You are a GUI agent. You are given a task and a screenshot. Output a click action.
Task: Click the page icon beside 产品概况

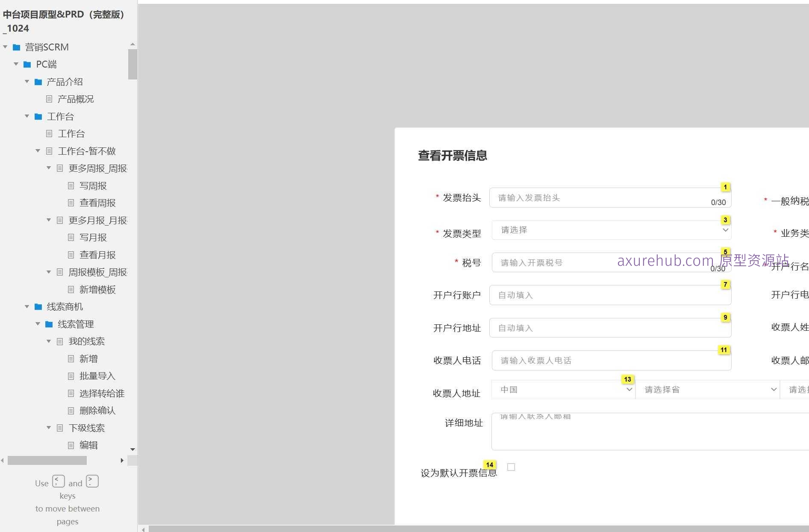(x=48, y=99)
